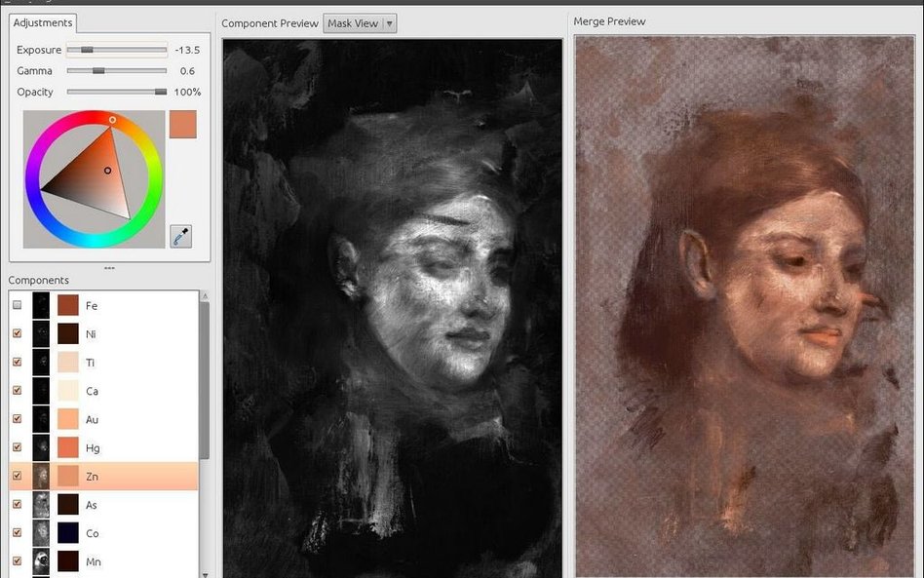Uncheck the Ti component checkbox
Image resolution: width=924 pixels, height=578 pixels.
[x=18, y=362]
